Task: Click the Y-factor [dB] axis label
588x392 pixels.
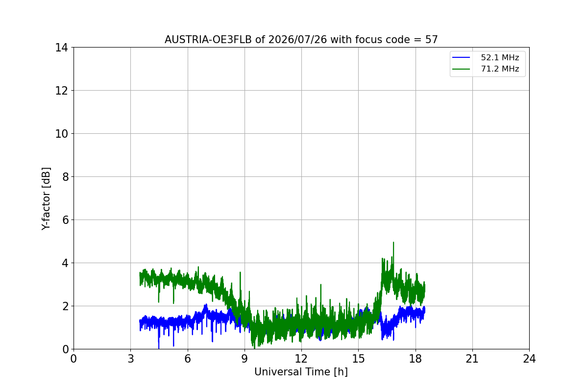Action: tap(46, 198)
